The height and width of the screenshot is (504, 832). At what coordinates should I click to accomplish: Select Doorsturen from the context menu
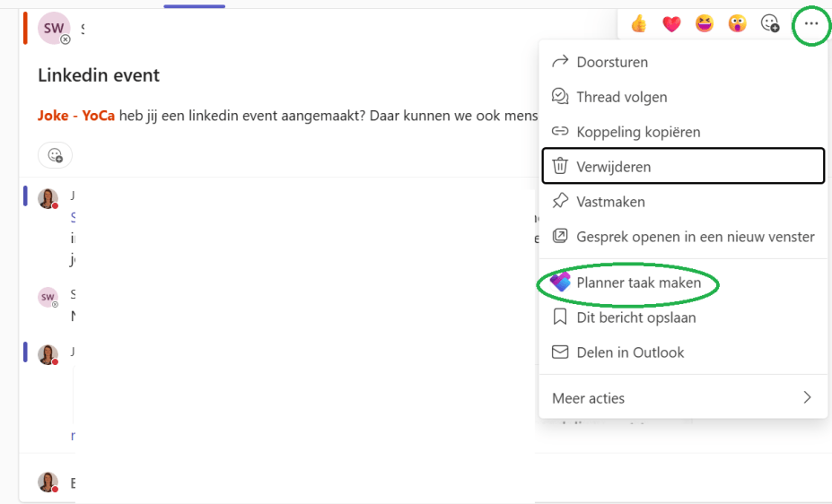[683, 62]
